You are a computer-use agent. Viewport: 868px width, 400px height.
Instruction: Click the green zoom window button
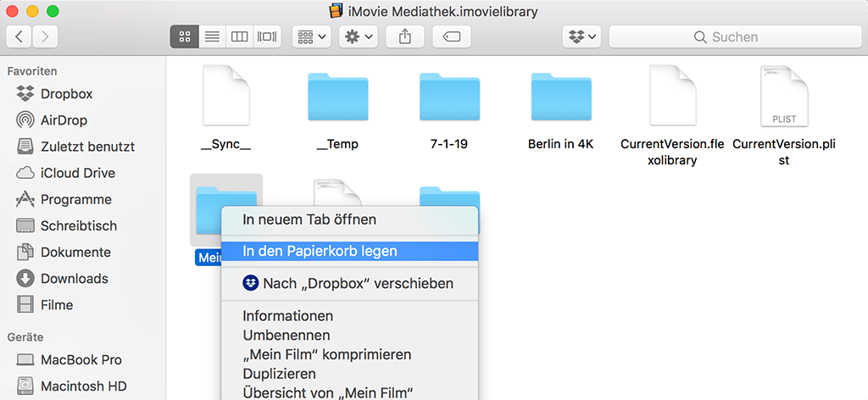coord(53,11)
